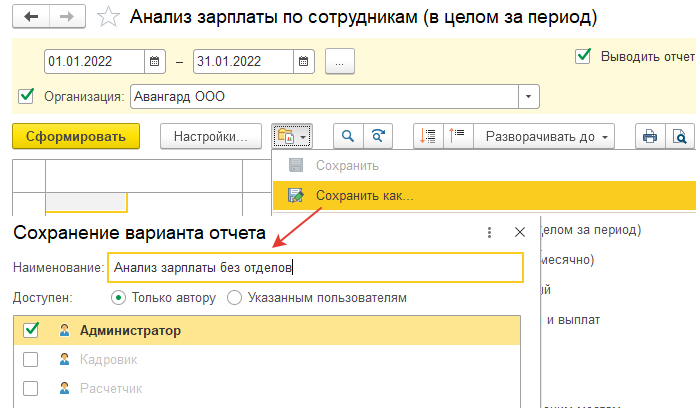Close the Сохранение варианта отчета dialog
The image size is (696, 408).
520,232
